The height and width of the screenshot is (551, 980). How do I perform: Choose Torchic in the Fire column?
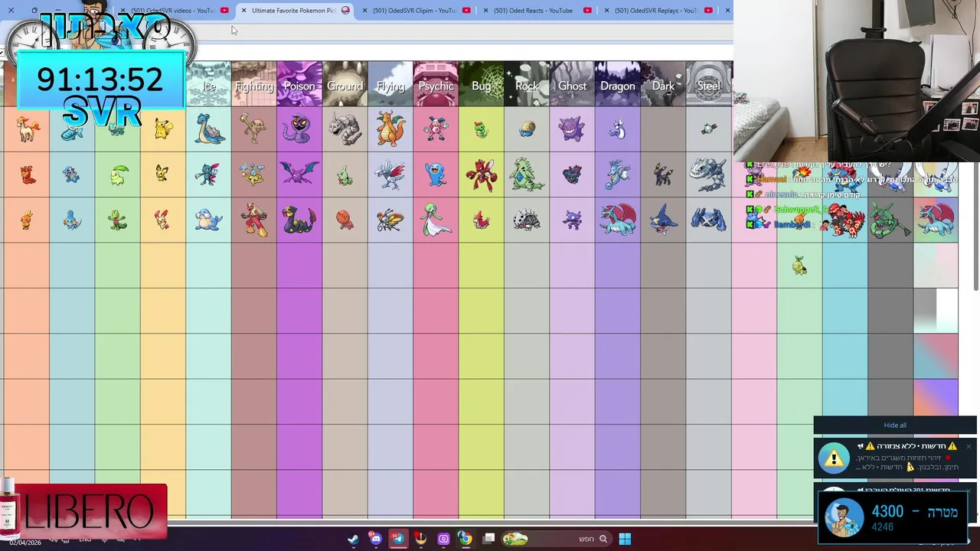click(x=28, y=220)
